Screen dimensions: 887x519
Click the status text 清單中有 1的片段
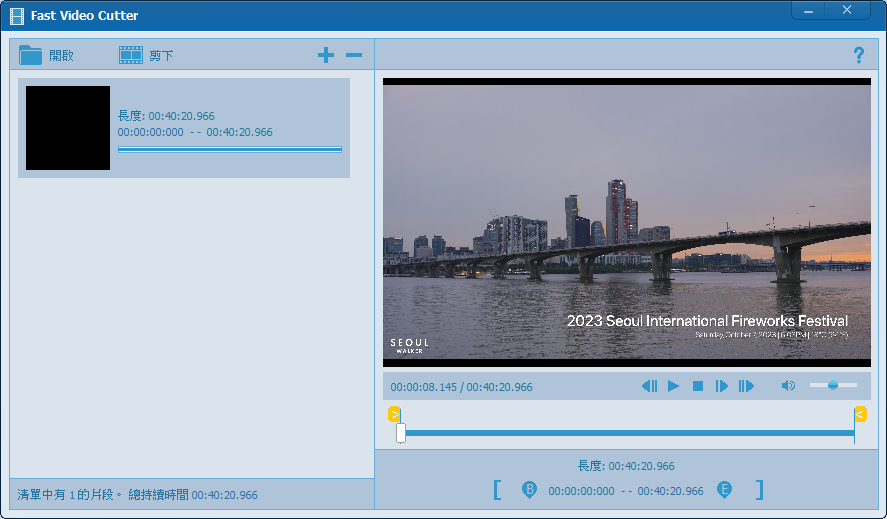70,495
